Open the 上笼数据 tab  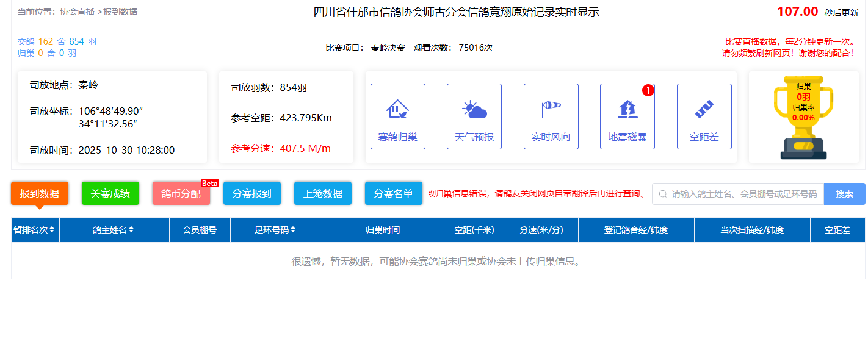(323, 193)
